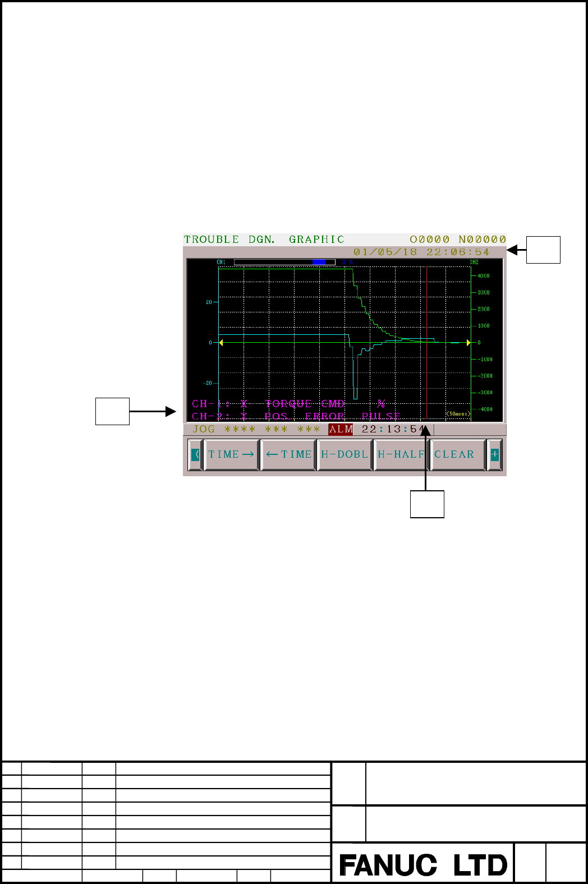Select the H-DOBL soft key
The width and height of the screenshot is (588, 884).
click(x=345, y=454)
